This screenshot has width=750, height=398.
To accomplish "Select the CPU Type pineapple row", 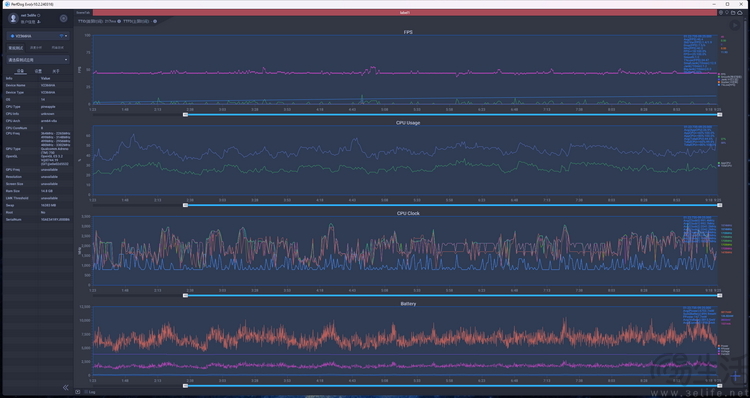I will [38, 107].
